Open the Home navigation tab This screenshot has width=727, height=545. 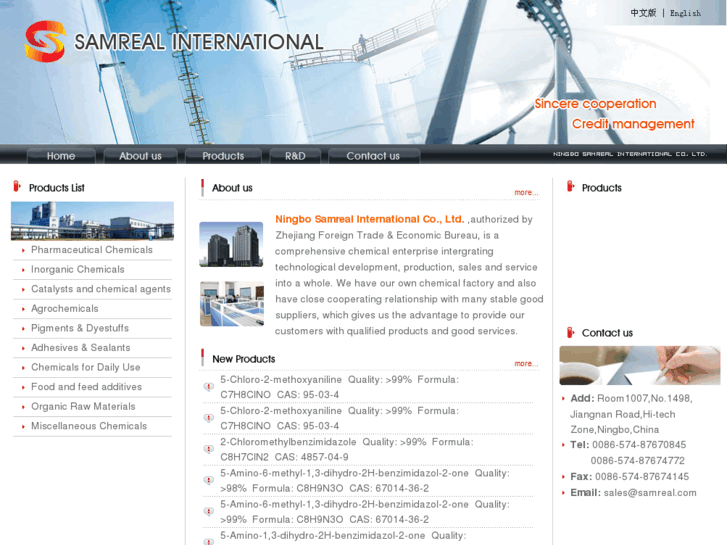point(61,156)
